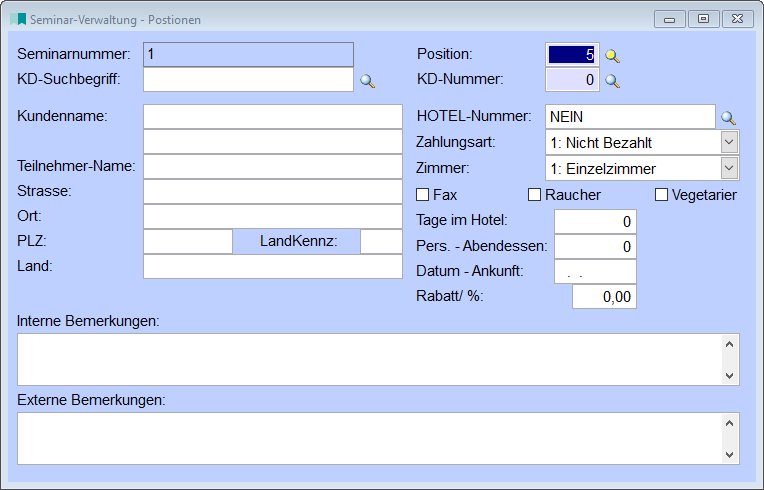Click the HOTEL-Nummer search magnifier icon

729,118
